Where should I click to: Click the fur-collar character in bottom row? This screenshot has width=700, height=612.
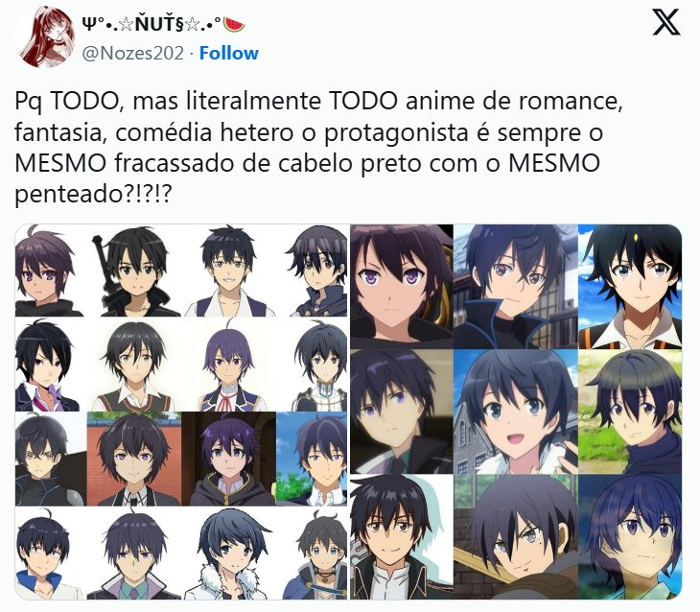pos(230,553)
